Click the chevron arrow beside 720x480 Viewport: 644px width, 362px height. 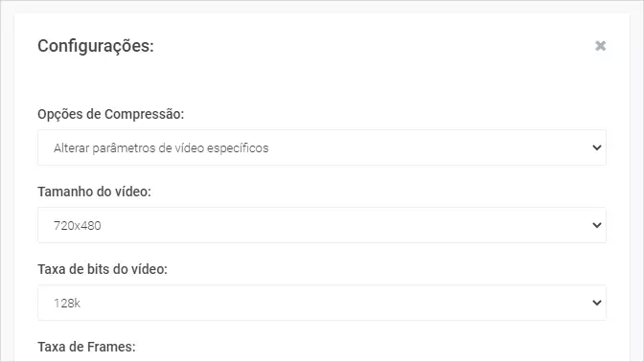pyautogui.click(x=597, y=225)
